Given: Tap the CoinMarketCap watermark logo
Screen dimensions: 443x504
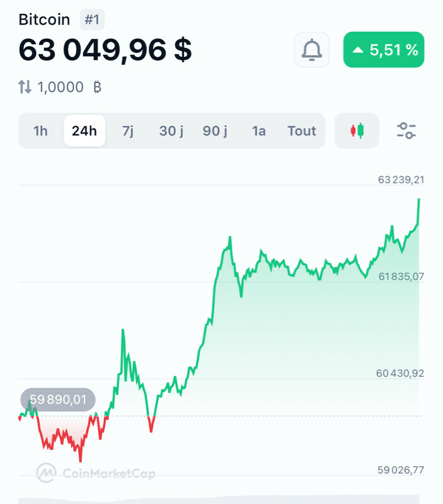Looking at the screenshot, I should pyautogui.click(x=95, y=472).
